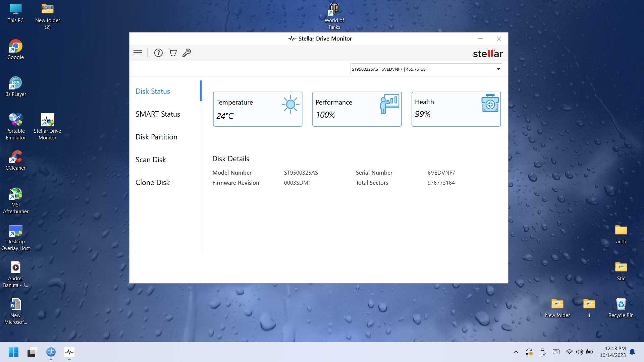Screen dimensions: 644x362
Task: Click the Serial Number value field
Action: (441, 172)
